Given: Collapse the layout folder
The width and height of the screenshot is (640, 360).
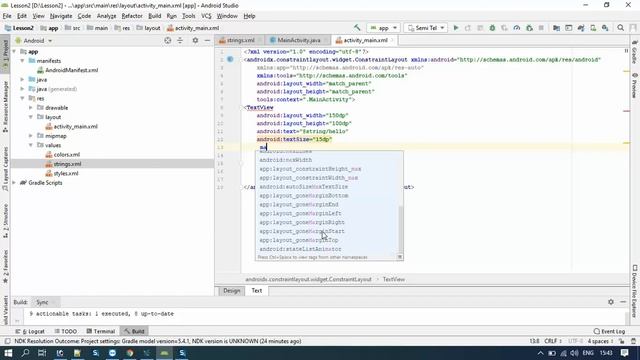Looking at the screenshot, I should click(31, 117).
